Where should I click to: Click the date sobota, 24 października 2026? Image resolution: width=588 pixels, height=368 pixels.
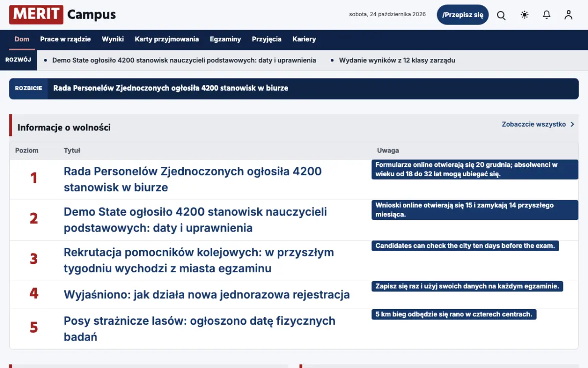point(388,14)
